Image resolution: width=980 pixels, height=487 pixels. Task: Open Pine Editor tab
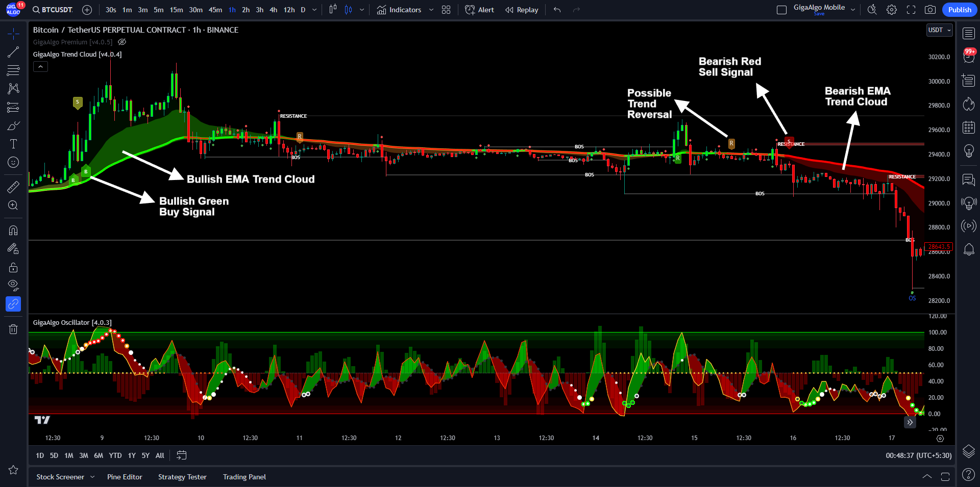pos(125,477)
